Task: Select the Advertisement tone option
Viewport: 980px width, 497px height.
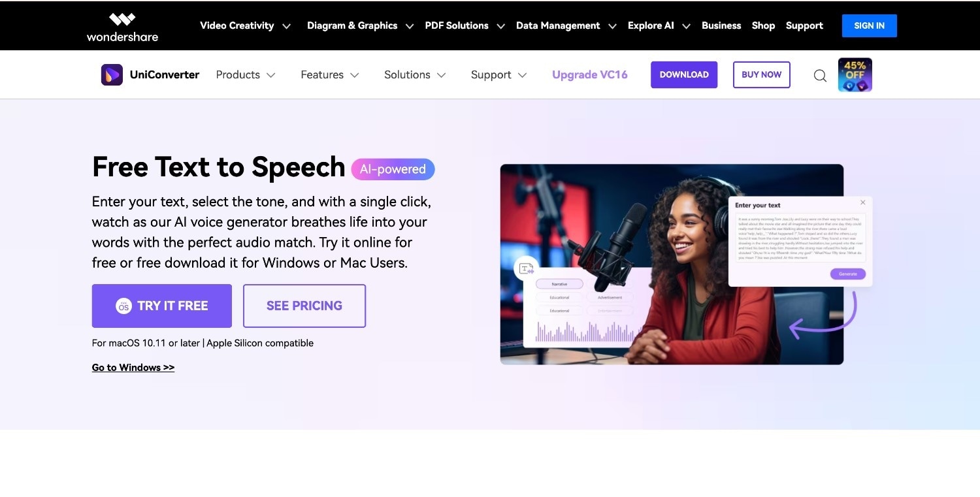Action: tap(610, 297)
